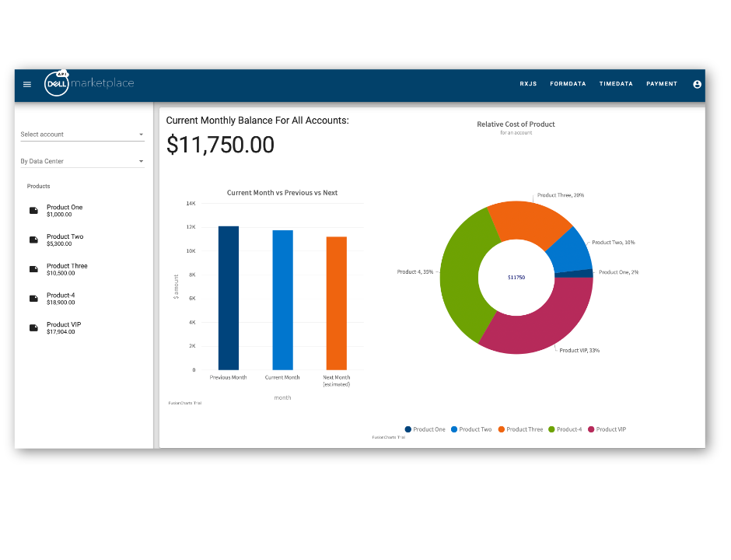The image size is (731, 560).
Task: Click the orange Product Three donut slice
Action: click(x=529, y=222)
